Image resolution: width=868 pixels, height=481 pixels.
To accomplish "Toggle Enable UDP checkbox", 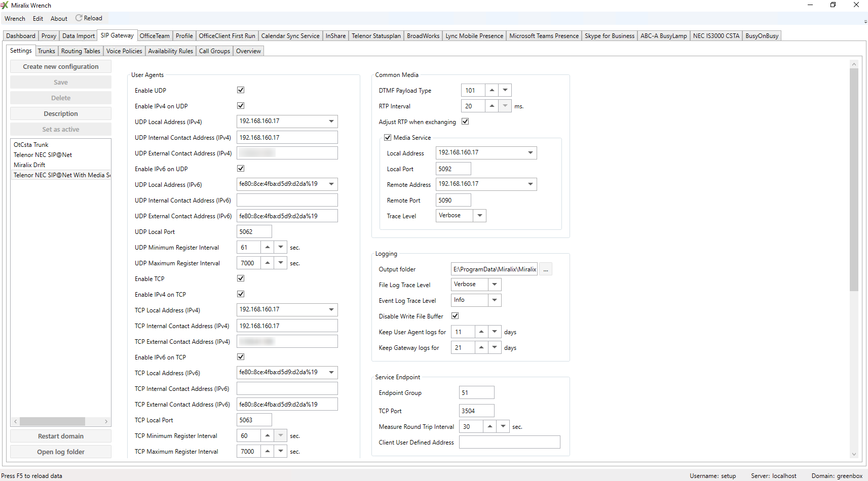I will (x=241, y=90).
